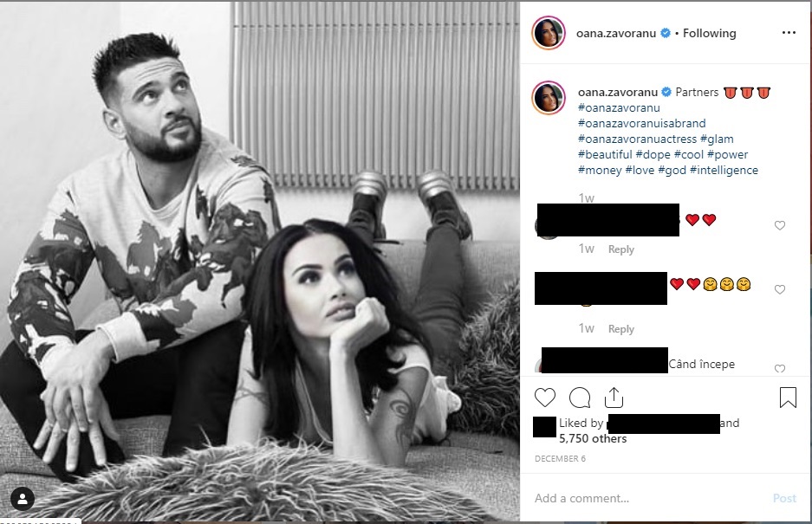The width and height of the screenshot is (812, 524).
Task: Like the 'Când începe' comment
Action: pos(779,368)
